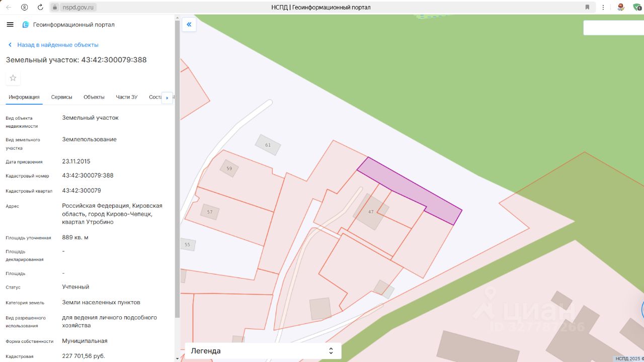Add the parcel to favorites with the star icon
Screen dimensions: 644x362
[x=13, y=78]
